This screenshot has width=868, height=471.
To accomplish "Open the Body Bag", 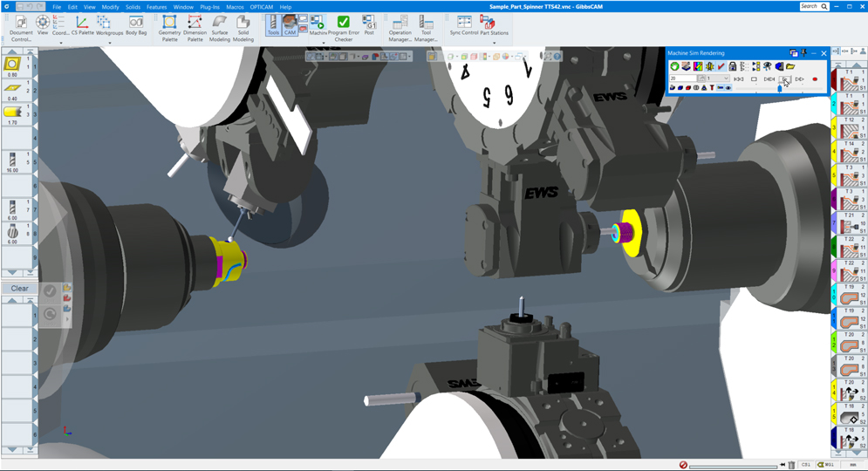I will click(x=136, y=25).
